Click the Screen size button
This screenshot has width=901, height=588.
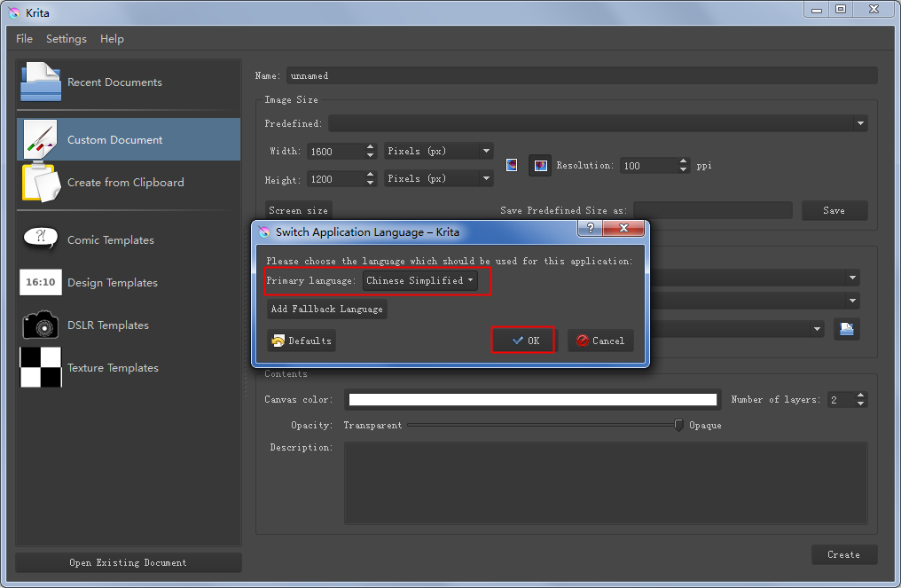click(x=298, y=210)
